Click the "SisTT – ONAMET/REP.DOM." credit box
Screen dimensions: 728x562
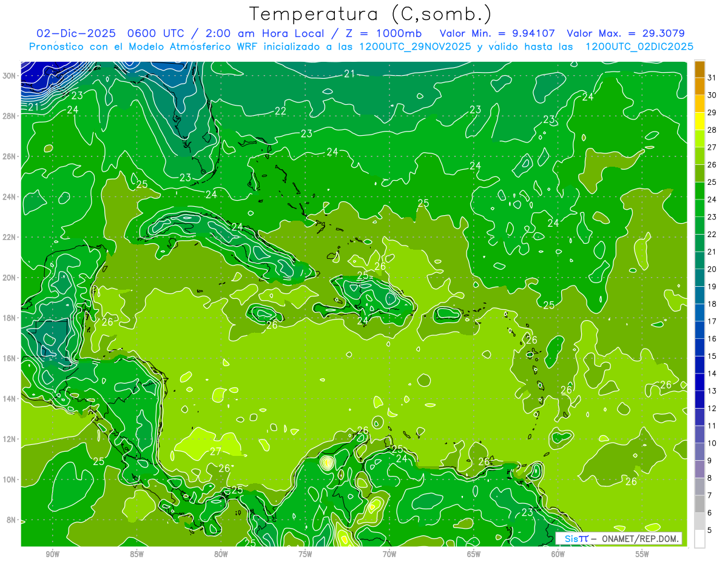(x=619, y=538)
